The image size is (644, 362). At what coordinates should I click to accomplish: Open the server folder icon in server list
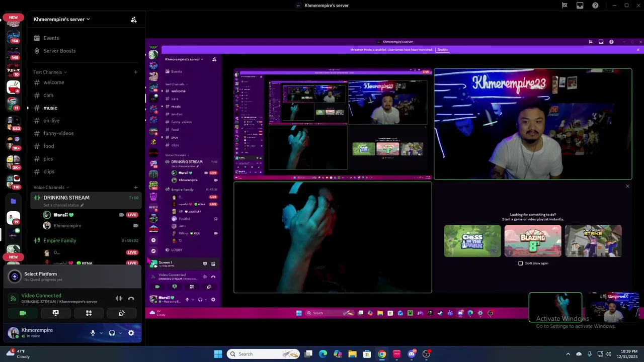14,201
